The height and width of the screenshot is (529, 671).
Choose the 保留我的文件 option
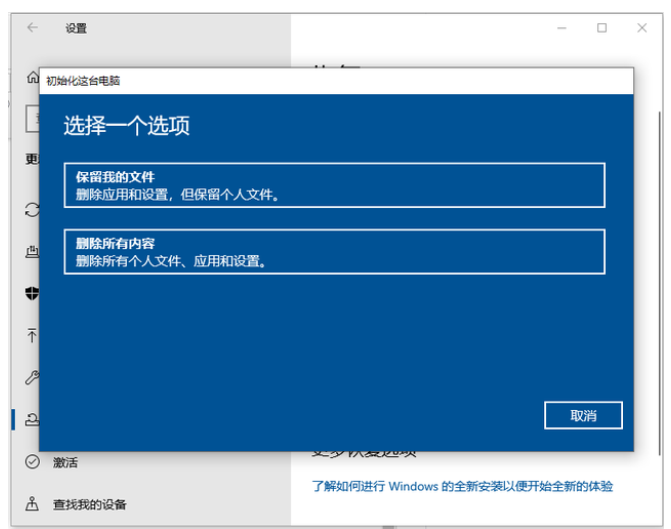click(x=334, y=185)
